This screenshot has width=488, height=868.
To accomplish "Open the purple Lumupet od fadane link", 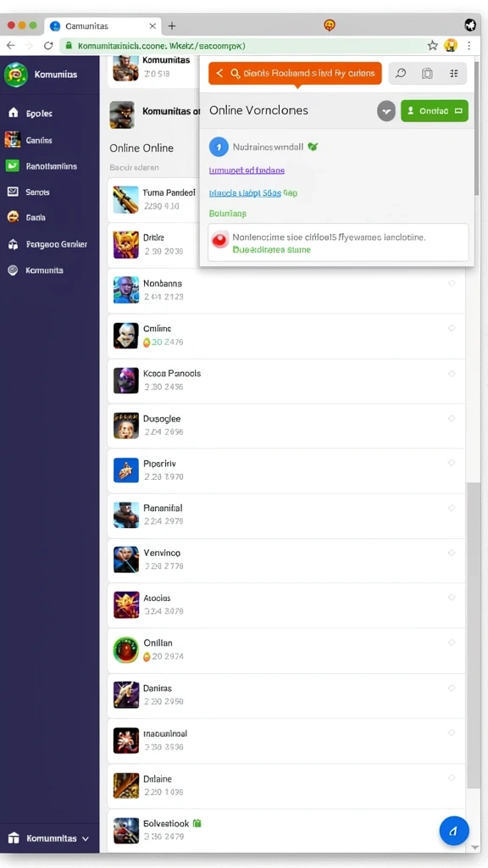I will pos(247,170).
